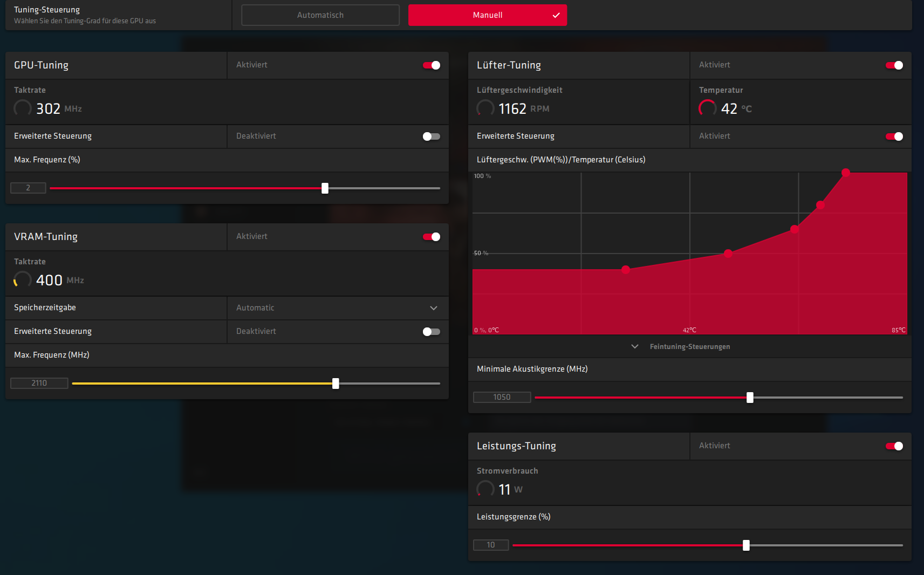The height and width of the screenshot is (575, 924).
Task: Click the Leistungsgrenze slider handle
Action: [x=746, y=545]
